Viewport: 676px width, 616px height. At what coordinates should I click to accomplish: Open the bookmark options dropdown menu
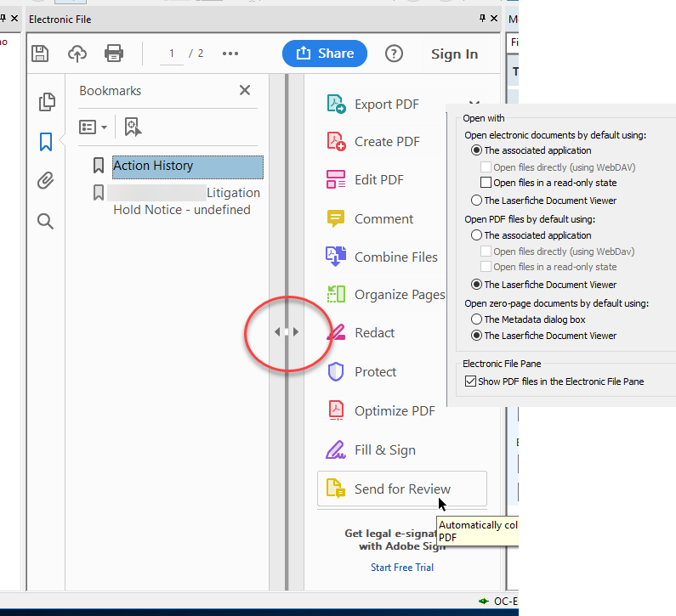point(94,127)
